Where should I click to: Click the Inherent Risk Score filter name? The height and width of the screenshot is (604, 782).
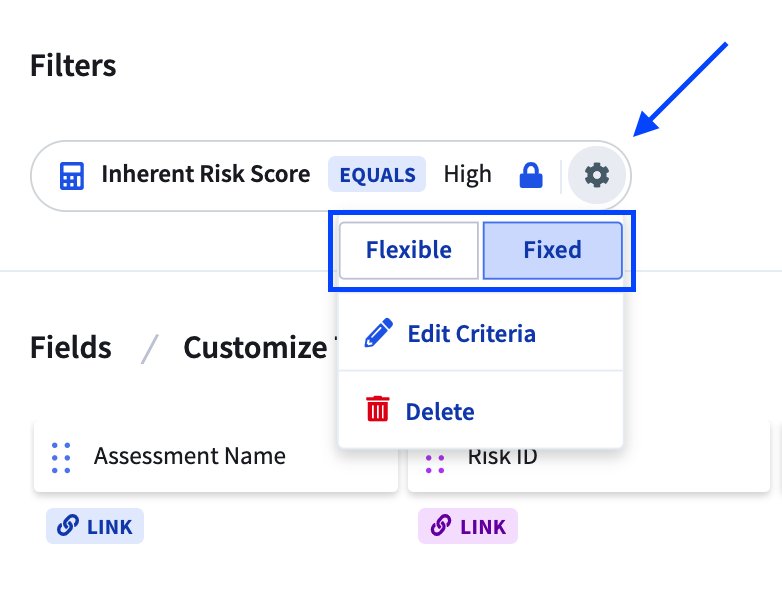pos(206,175)
